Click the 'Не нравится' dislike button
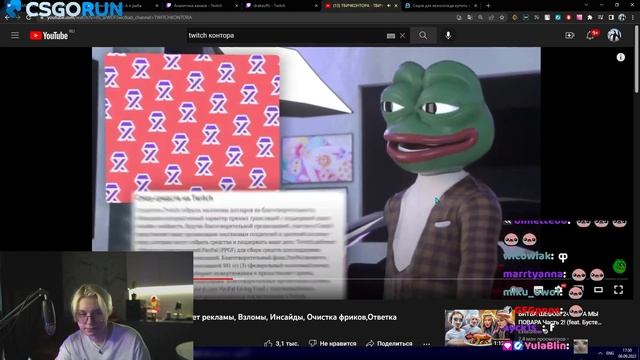Viewport: 640px width, 360px height. [x=332, y=344]
